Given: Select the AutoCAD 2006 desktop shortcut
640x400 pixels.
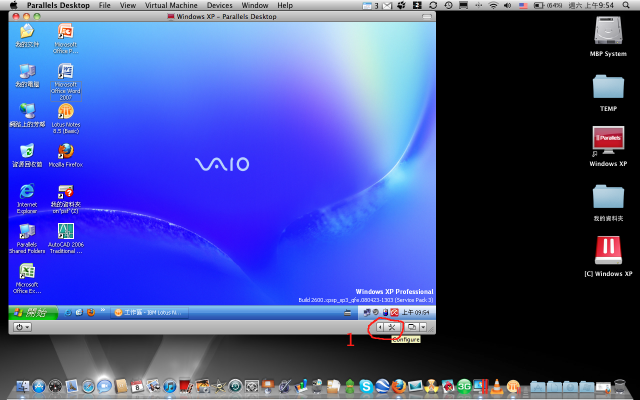Looking at the screenshot, I should [65, 238].
